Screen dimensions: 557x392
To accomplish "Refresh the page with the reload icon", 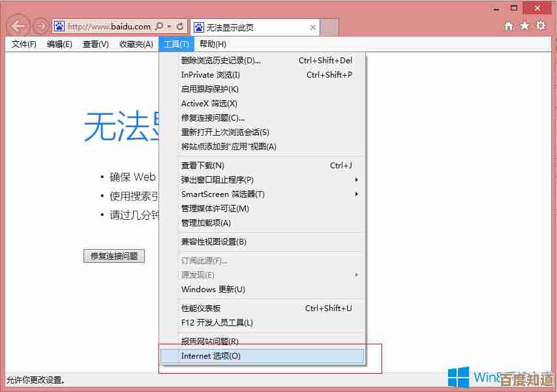I will pyautogui.click(x=181, y=27).
